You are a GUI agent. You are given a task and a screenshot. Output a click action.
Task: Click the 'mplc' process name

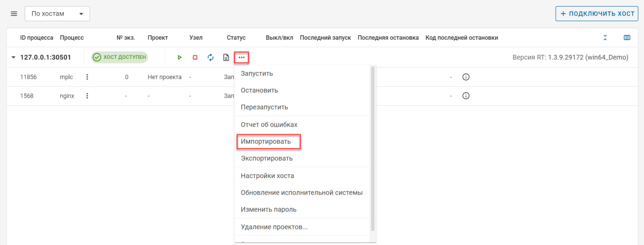66,77
